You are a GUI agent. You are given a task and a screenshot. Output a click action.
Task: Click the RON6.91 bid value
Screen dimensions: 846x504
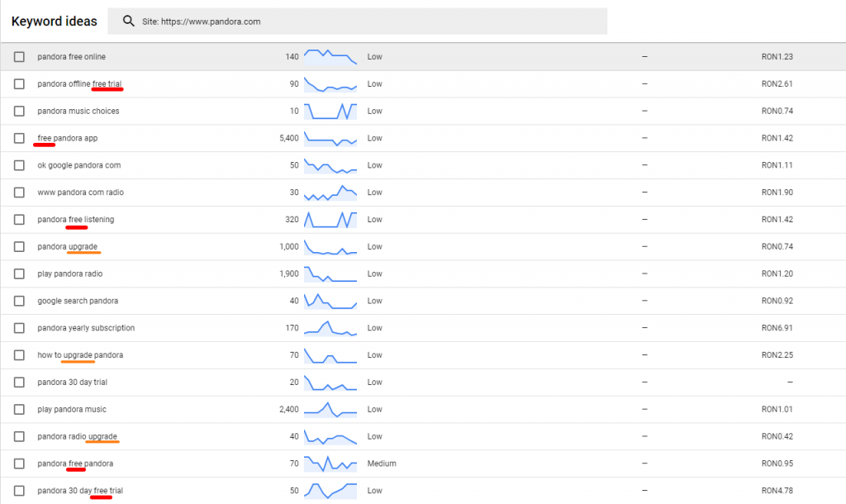[777, 328]
